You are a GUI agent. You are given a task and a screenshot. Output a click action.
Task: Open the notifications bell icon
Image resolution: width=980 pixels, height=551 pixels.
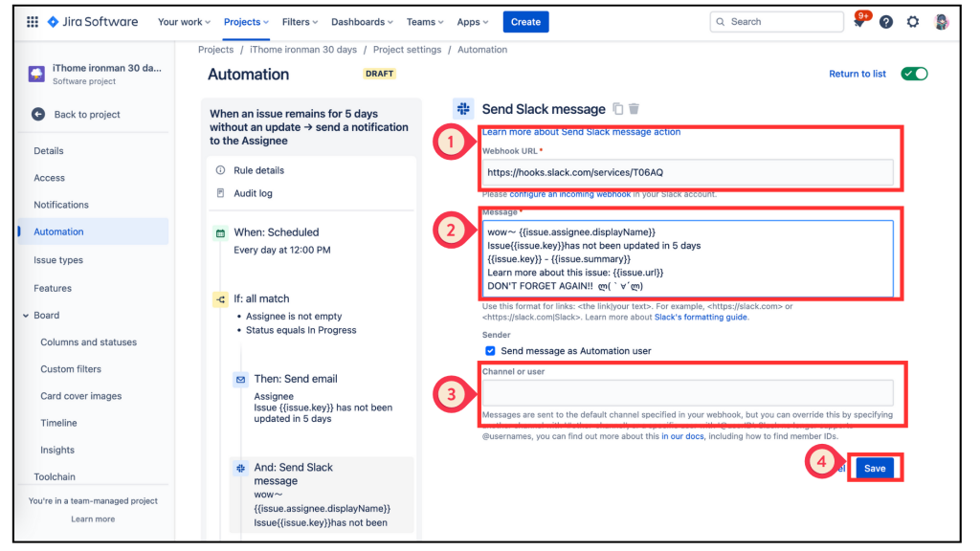859,22
